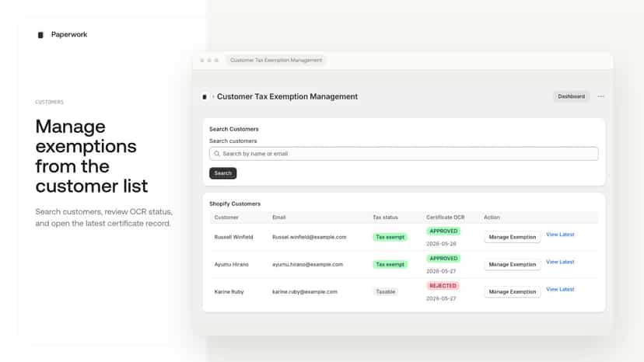Click the Customer column header
This screenshot has height=362, width=644.
click(226, 218)
